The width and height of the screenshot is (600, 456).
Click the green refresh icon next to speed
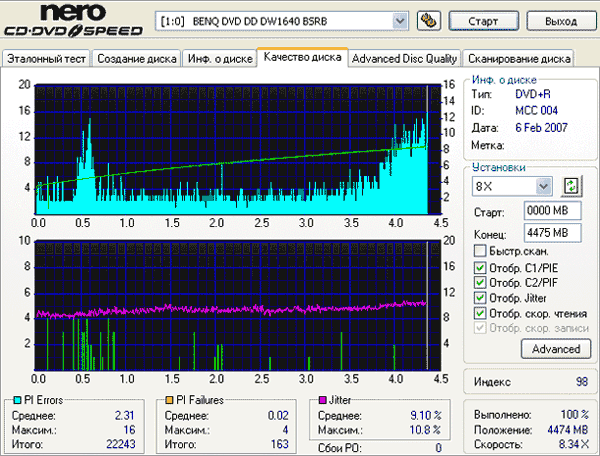click(571, 186)
